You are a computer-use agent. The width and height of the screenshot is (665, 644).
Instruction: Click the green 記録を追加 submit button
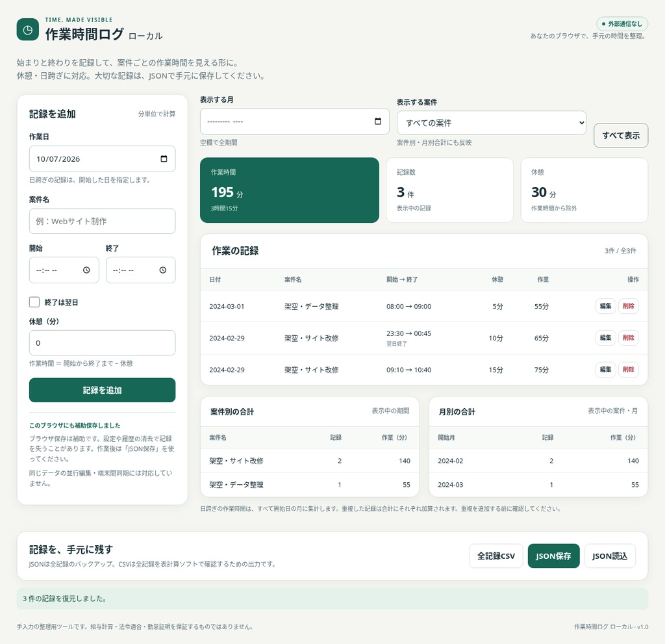point(102,390)
